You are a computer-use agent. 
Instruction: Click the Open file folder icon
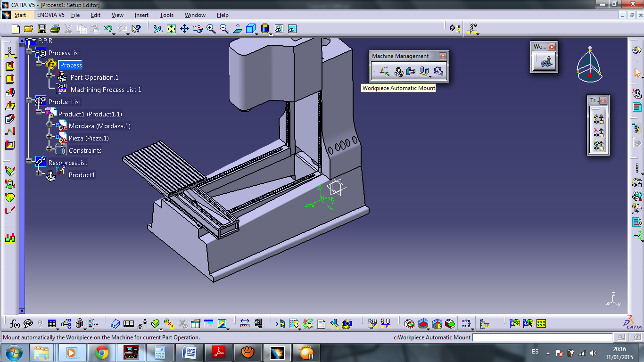tap(28, 29)
